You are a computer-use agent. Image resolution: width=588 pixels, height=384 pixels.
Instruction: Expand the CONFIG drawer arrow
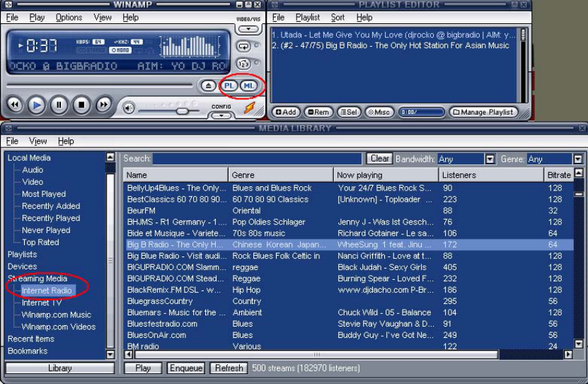pyautogui.click(x=221, y=115)
